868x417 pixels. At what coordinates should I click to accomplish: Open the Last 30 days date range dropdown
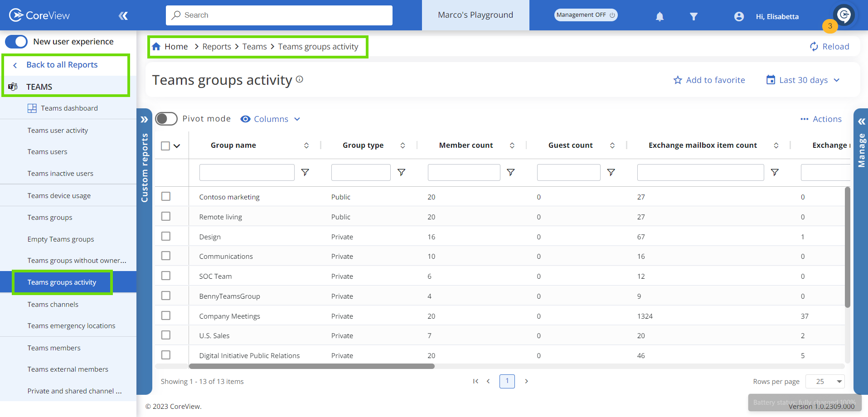coord(803,80)
